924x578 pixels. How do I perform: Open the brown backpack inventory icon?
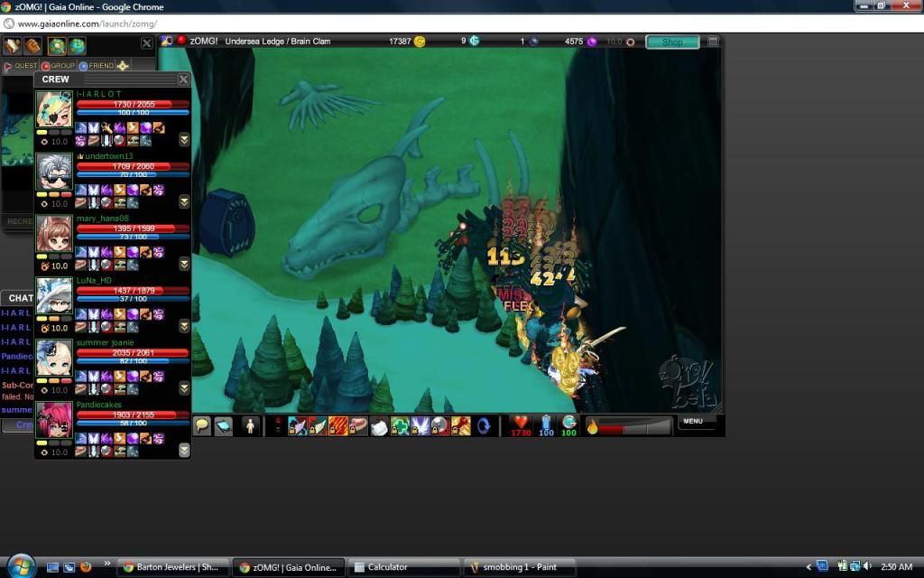32,45
